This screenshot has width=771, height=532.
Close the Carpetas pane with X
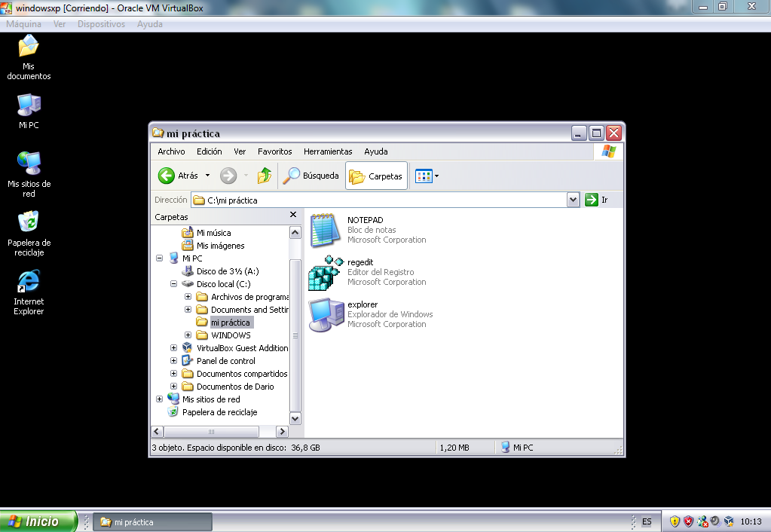pos(293,214)
